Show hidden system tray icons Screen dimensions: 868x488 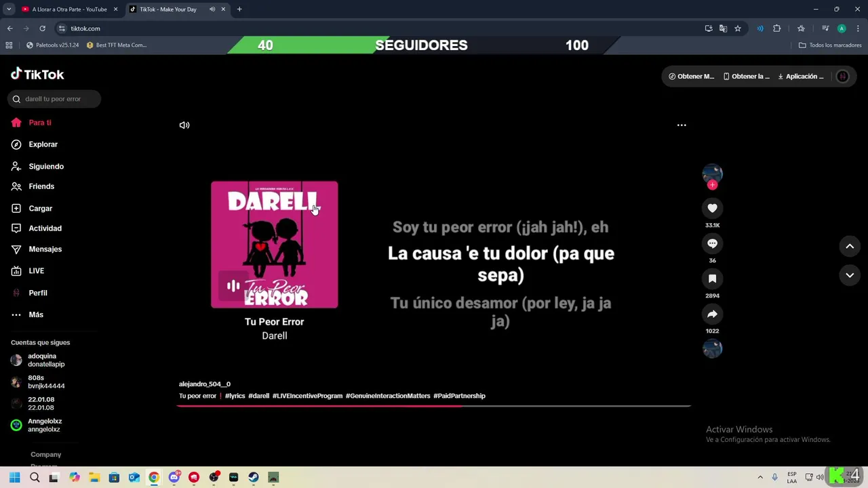760,477
